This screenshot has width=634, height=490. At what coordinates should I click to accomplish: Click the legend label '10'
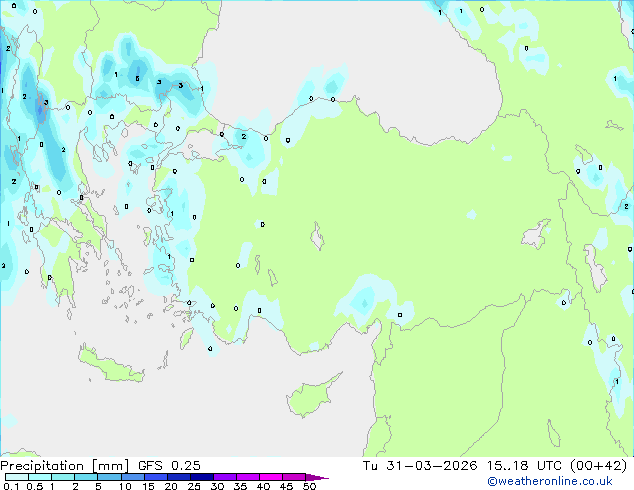click(x=125, y=486)
